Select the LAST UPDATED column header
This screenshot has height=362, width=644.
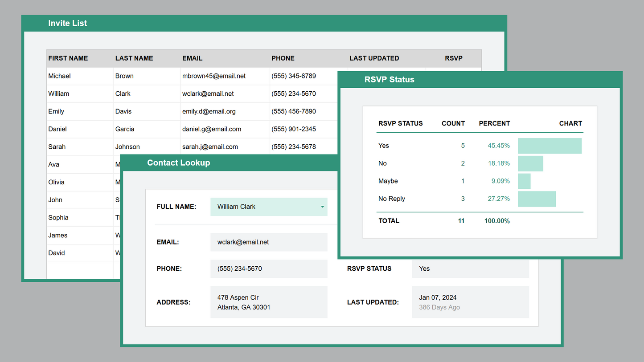click(374, 58)
